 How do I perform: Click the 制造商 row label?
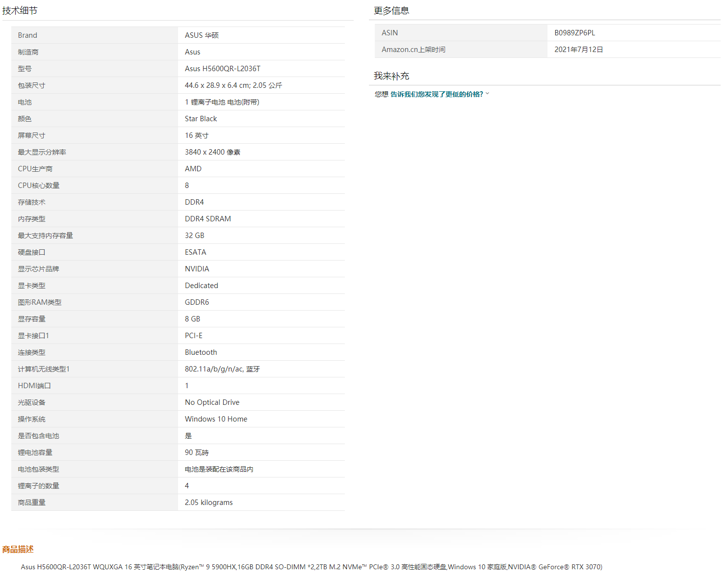click(x=28, y=52)
